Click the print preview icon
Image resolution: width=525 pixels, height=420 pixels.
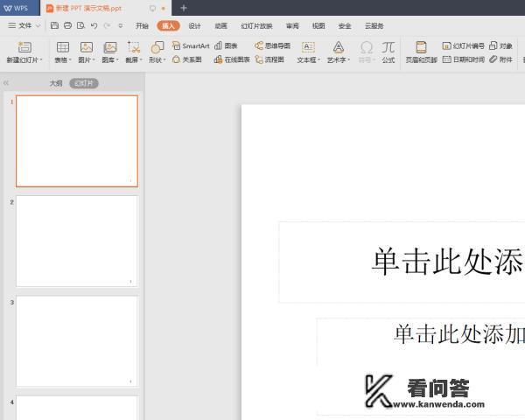(x=80, y=25)
